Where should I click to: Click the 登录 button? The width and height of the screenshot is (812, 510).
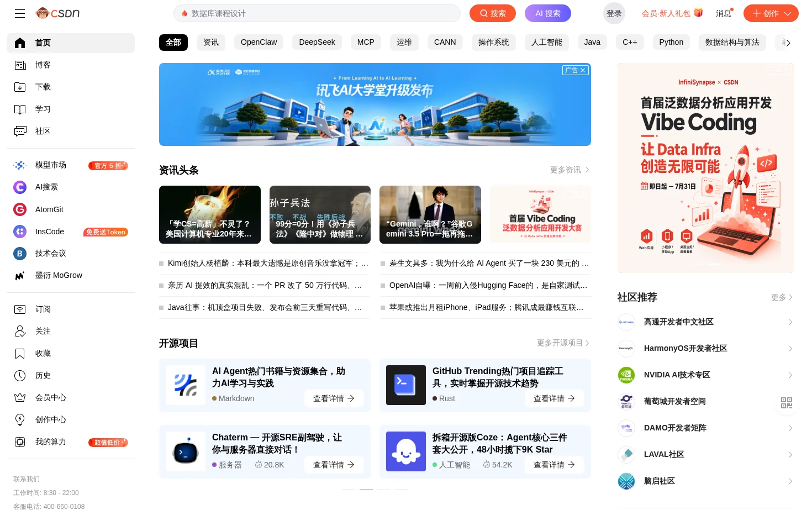[x=614, y=13]
